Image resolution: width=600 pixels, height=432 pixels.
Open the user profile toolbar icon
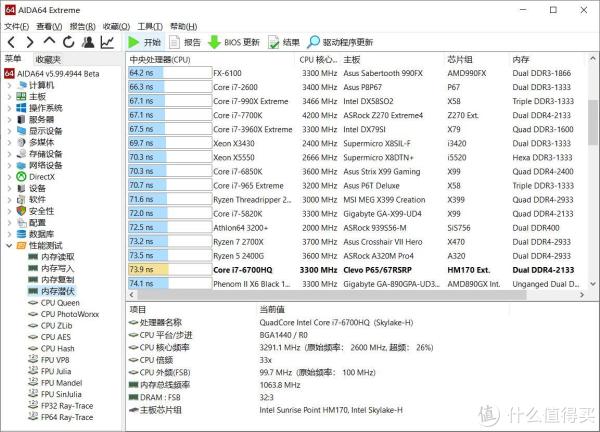click(x=88, y=42)
